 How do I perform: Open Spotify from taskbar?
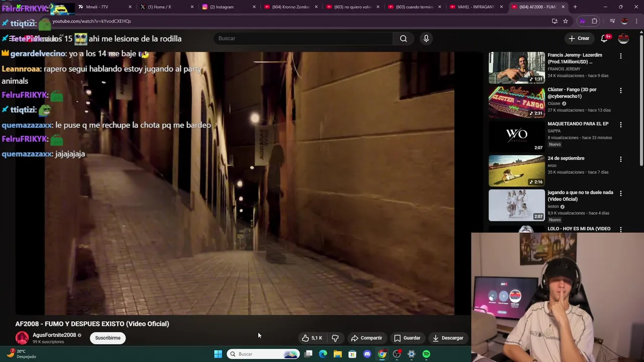426,354
